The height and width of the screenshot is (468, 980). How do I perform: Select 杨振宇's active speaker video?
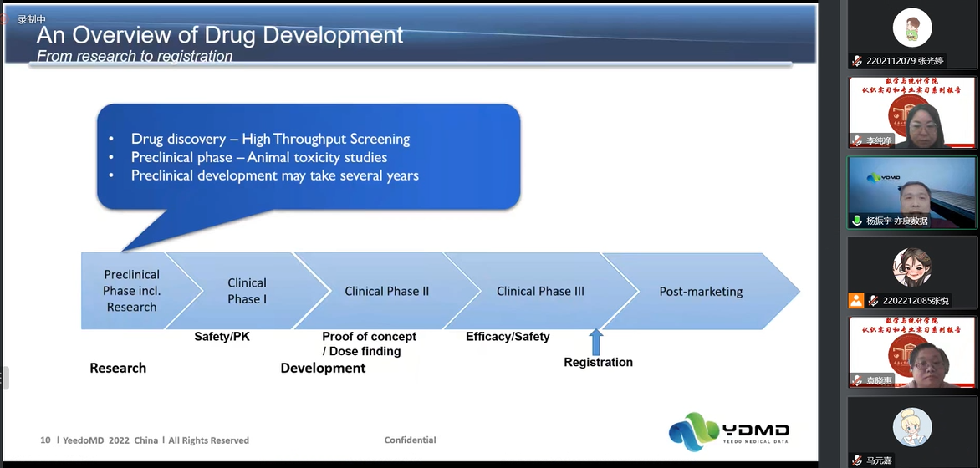(911, 191)
